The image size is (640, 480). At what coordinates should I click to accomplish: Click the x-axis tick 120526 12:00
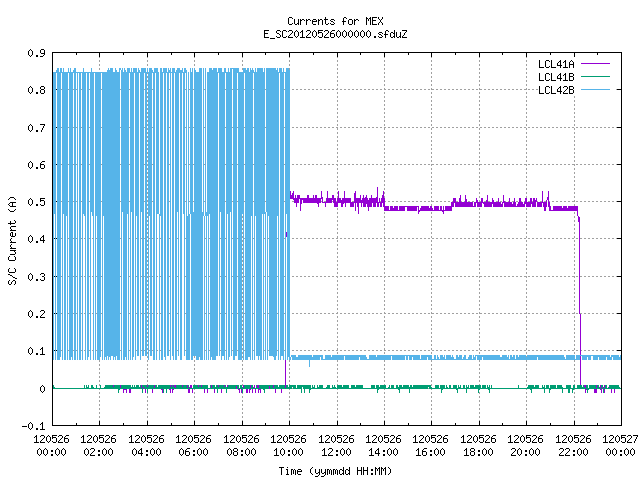pyautogui.click(x=336, y=446)
